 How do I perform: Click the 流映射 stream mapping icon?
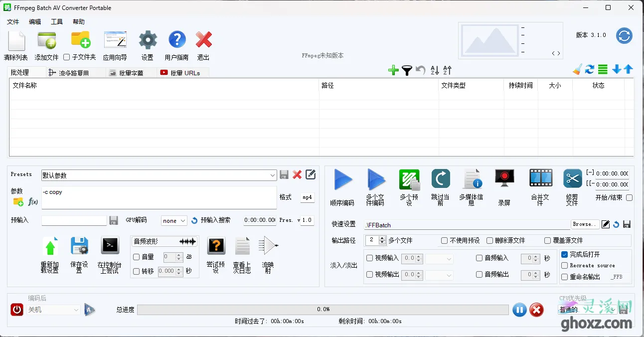tap(268, 246)
